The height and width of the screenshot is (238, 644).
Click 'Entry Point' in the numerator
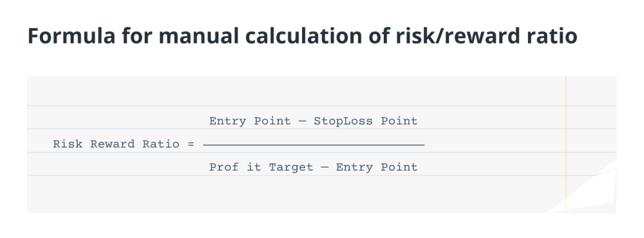250,121
